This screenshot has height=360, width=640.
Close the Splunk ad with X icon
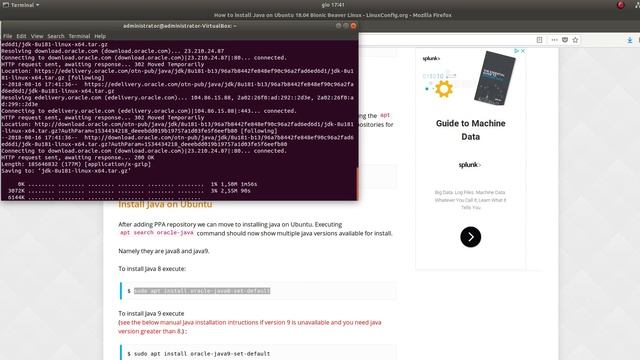[523, 51]
